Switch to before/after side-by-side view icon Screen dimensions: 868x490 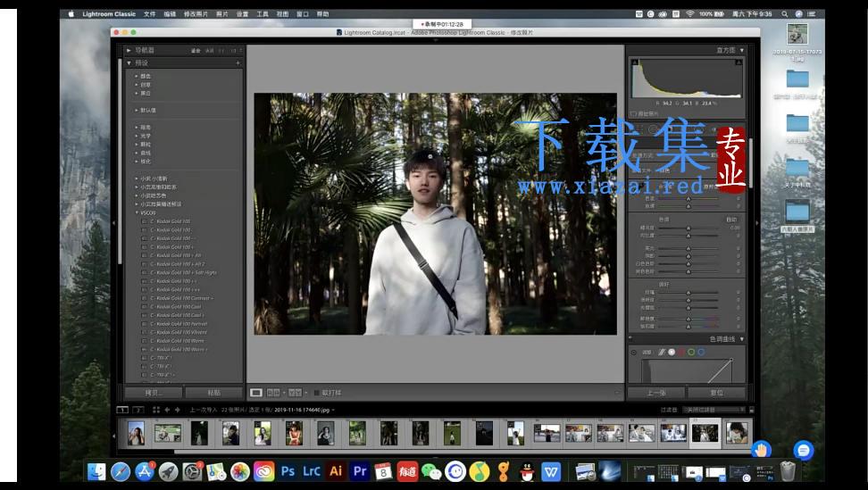tap(273, 393)
